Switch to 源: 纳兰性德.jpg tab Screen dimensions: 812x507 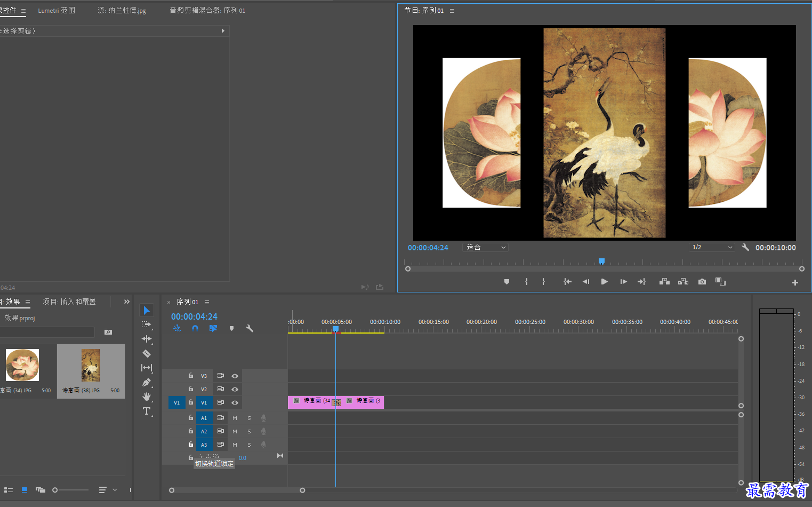tap(122, 11)
